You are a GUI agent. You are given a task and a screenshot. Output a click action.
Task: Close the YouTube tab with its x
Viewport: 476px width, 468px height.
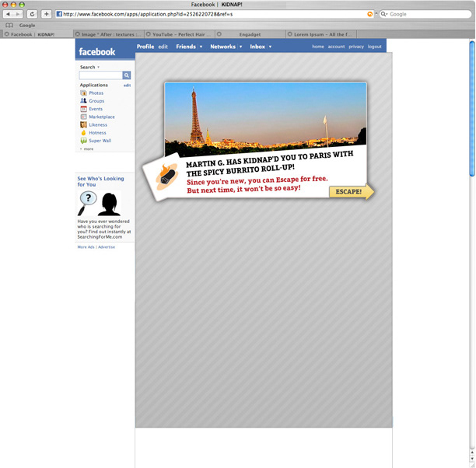tap(149, 34)
